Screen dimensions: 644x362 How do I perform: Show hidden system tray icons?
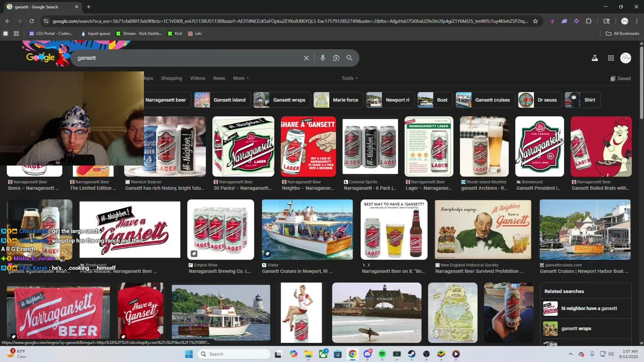[x=571, y=354]
